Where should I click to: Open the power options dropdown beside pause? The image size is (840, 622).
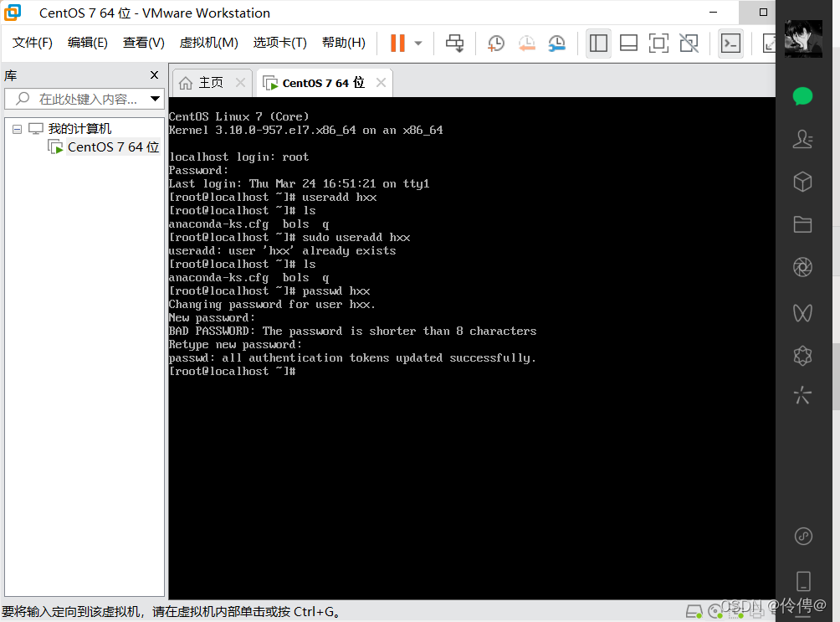(x=418, y=44)
